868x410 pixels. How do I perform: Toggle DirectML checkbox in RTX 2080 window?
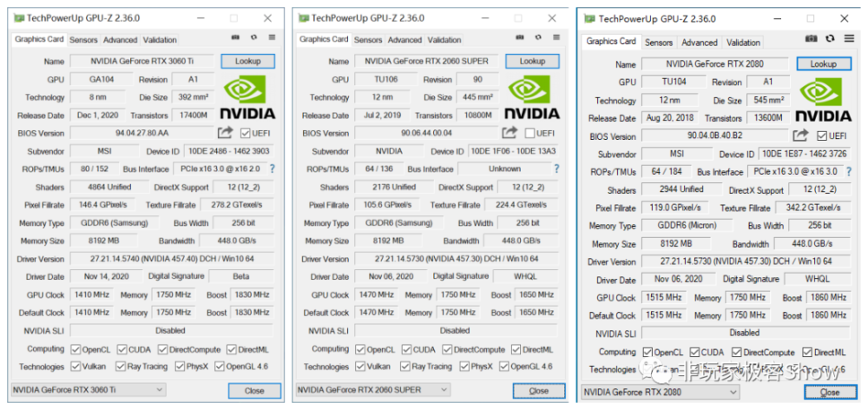tap(807, 353)
